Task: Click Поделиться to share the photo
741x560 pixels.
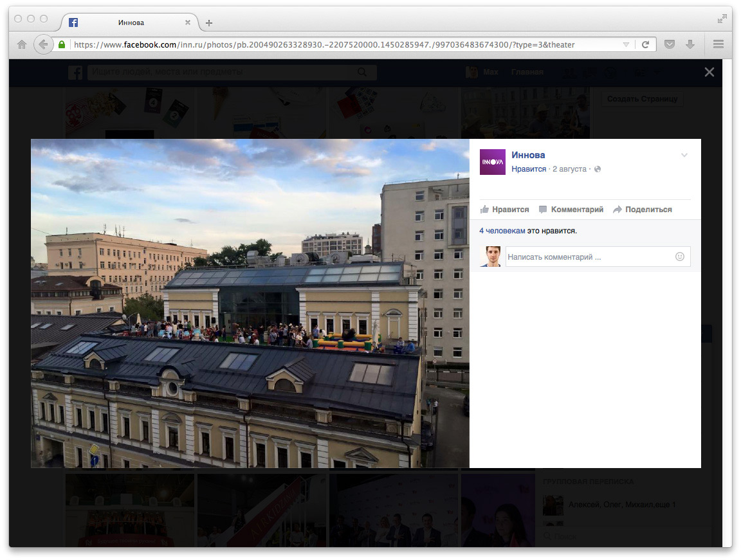Action: point(642,210)
